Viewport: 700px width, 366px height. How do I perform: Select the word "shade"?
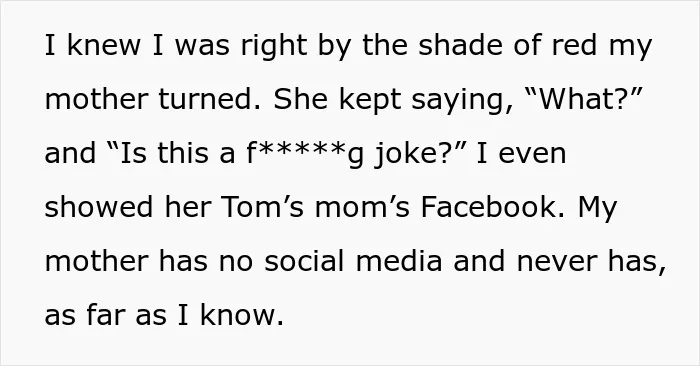[x=460, y=45]
